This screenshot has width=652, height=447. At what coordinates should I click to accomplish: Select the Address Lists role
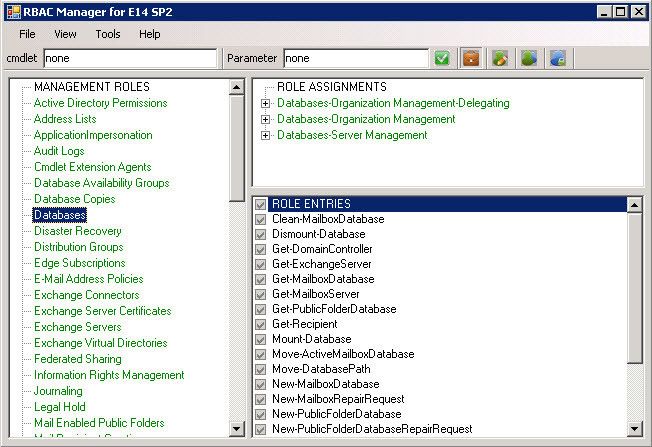[x=65, y=119]
